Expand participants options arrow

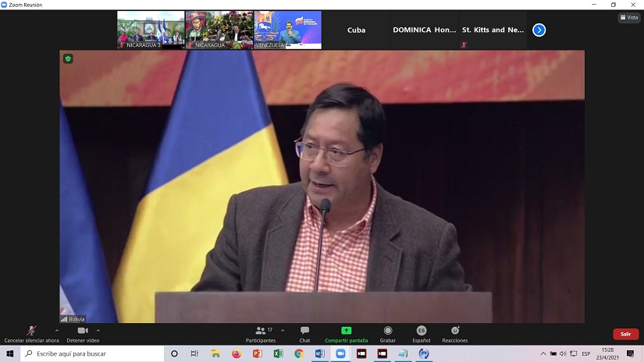(x=283, y=330)
